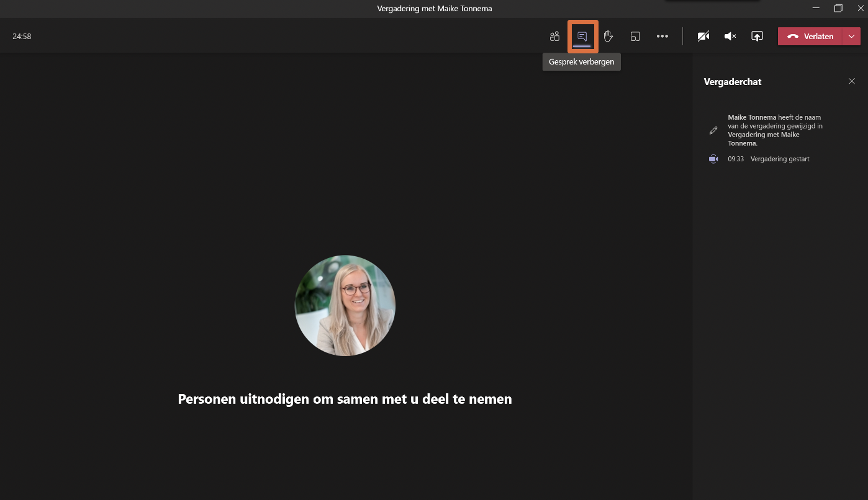The height and width of the screenshot is (500, 868).
Task: Open the more actions ellipsis menu
Action: click(662, 37)
